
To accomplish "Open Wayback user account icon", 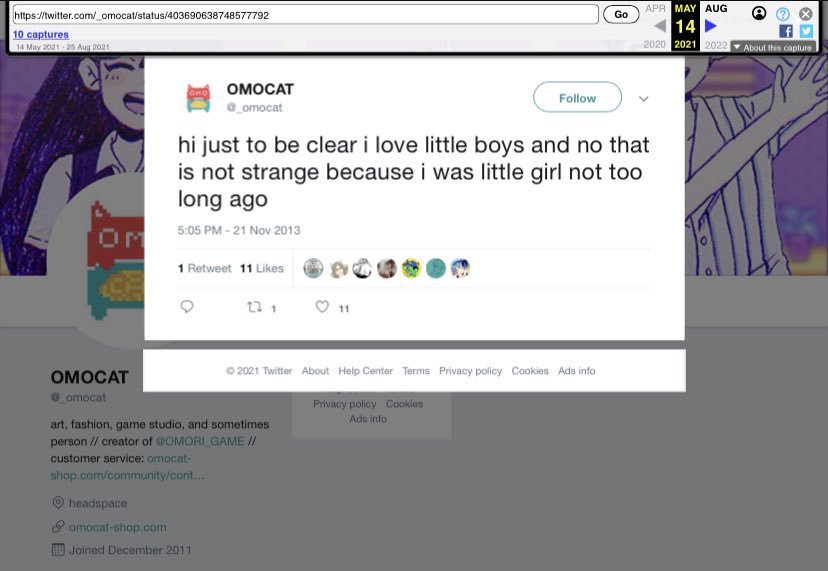I will pos(759,13).
